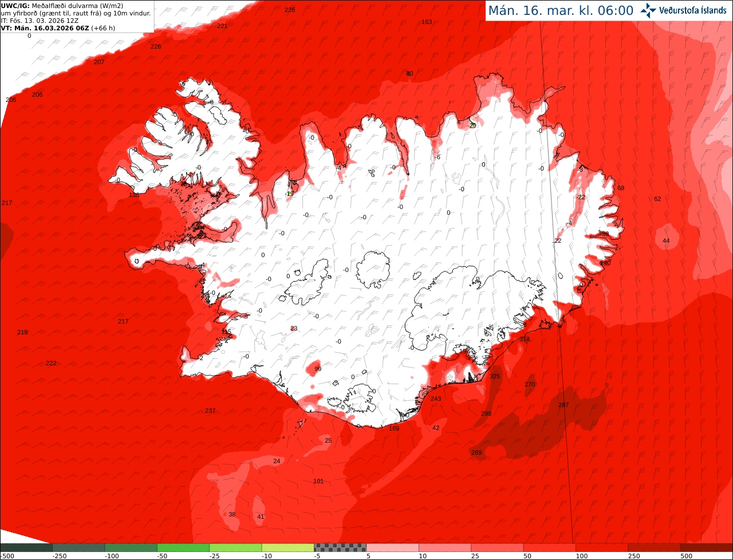This screenshot has width=733, height=560.
Task: Click the legend swatch between 25 and 50
Action: (x=497, y=547)
